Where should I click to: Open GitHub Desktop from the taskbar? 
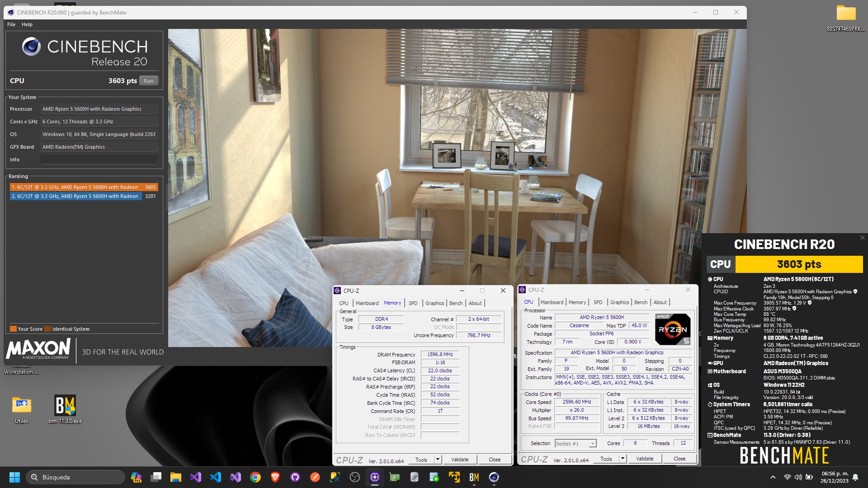(295, 477)
